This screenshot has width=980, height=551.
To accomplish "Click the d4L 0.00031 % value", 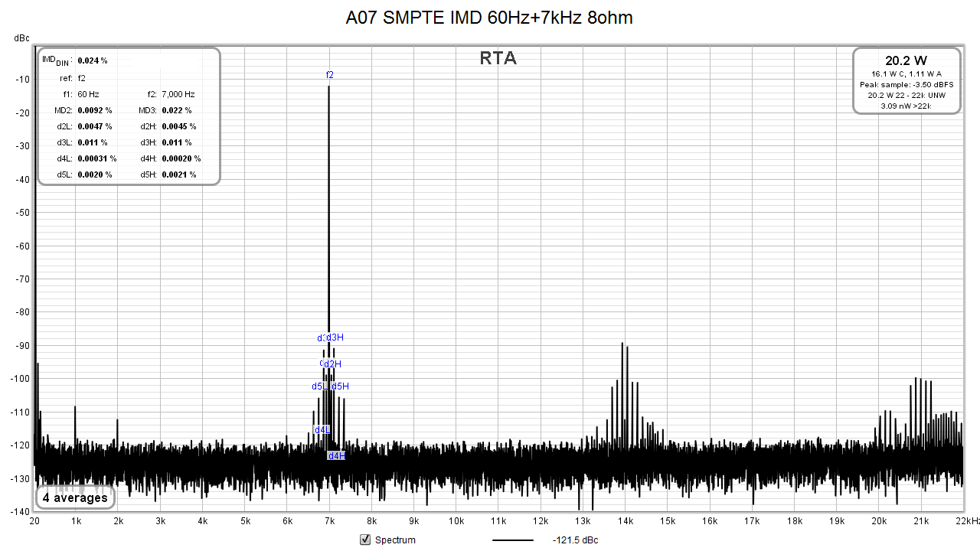I will tap(97, 158).
